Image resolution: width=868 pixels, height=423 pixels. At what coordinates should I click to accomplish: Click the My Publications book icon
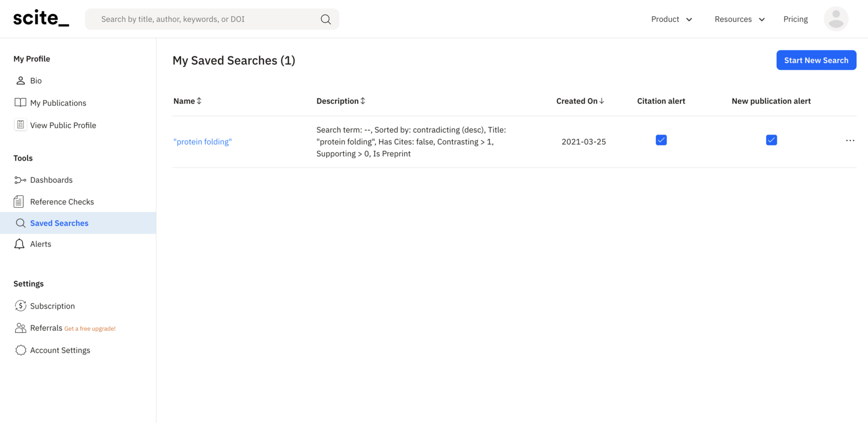20,102
